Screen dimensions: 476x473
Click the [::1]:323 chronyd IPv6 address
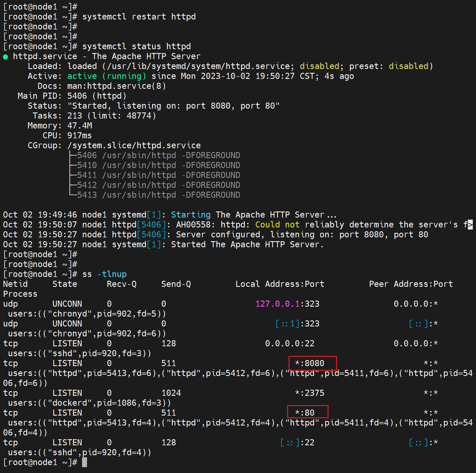297,324
